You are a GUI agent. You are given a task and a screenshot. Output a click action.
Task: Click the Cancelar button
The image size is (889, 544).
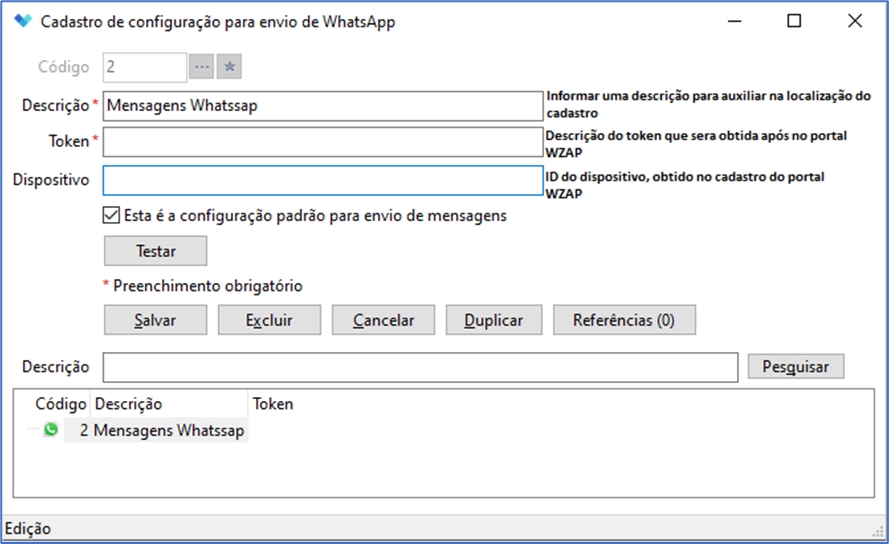pyautogui.click(x=383, y=320)
